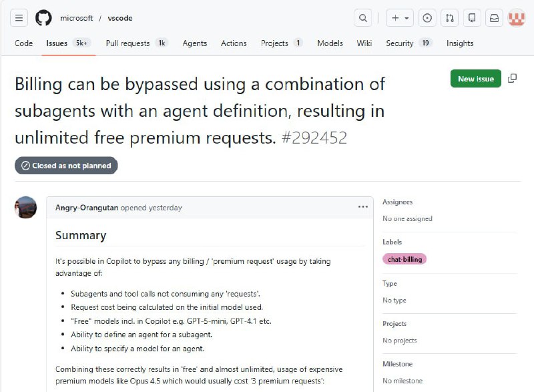Open the comment options kebab menu
The image size is (534, 392).
click(x=364, y=207)
